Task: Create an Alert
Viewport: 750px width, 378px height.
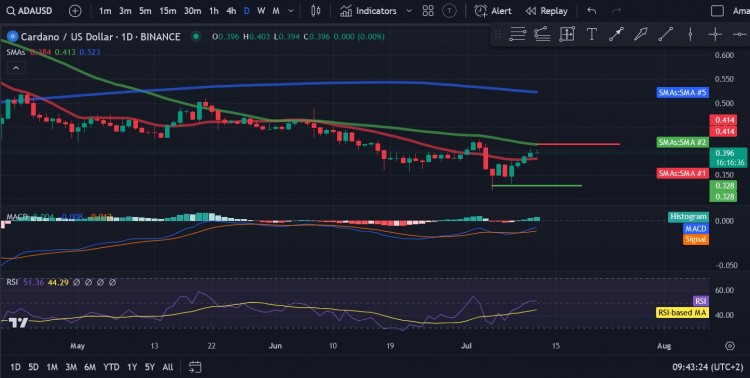Action: 493,11
